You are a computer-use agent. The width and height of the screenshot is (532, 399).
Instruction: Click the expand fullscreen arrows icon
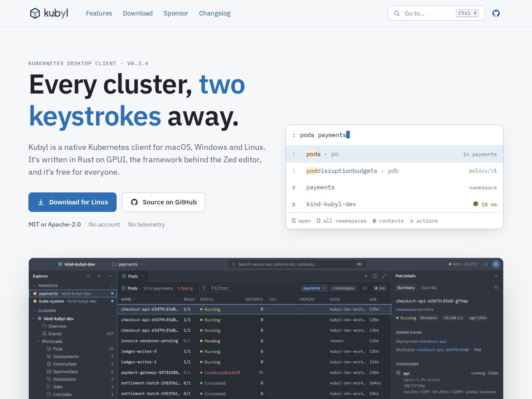384,276
